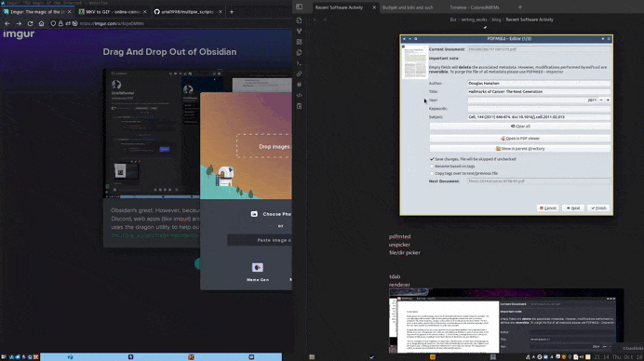Close the Imgur browser tab
The width and height of the screenshot is (644, 361).
(70, 12)
